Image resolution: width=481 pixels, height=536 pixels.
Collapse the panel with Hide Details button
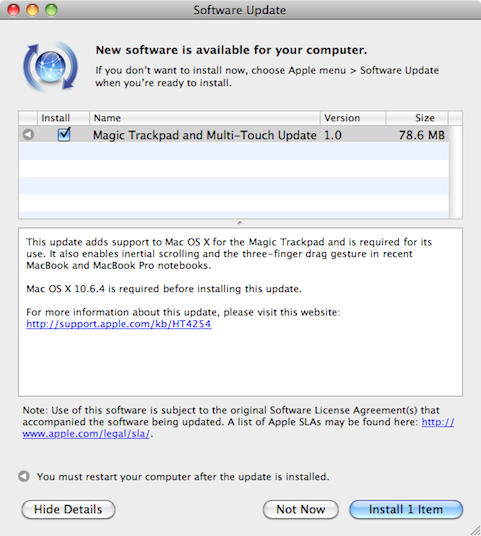[x=68, y=509]
